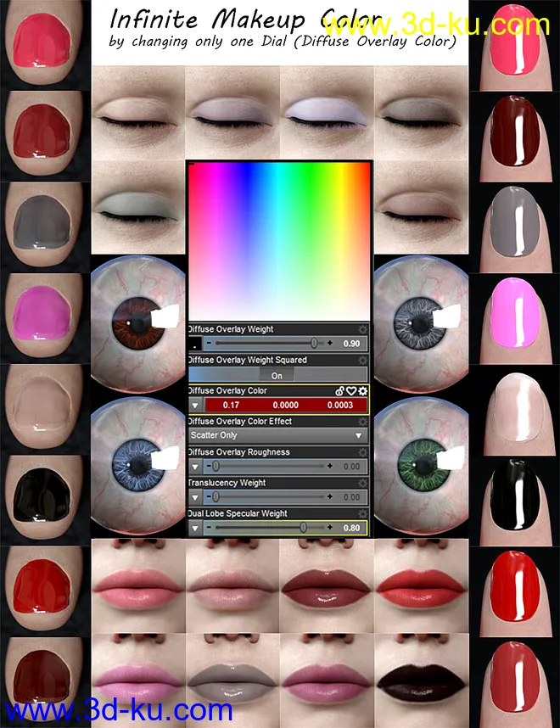
Task: Expand the Translucency Weight arrow menu
Action: 194,497
